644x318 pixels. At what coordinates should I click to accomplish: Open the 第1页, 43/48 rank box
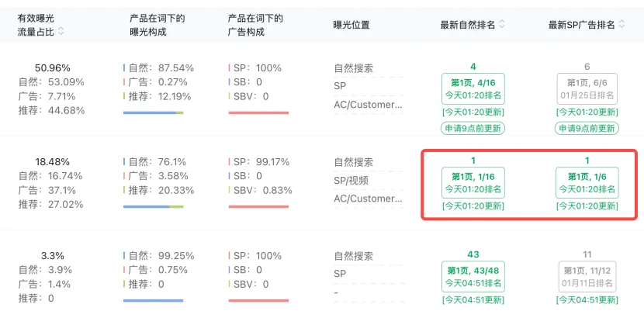pos(473,277)
